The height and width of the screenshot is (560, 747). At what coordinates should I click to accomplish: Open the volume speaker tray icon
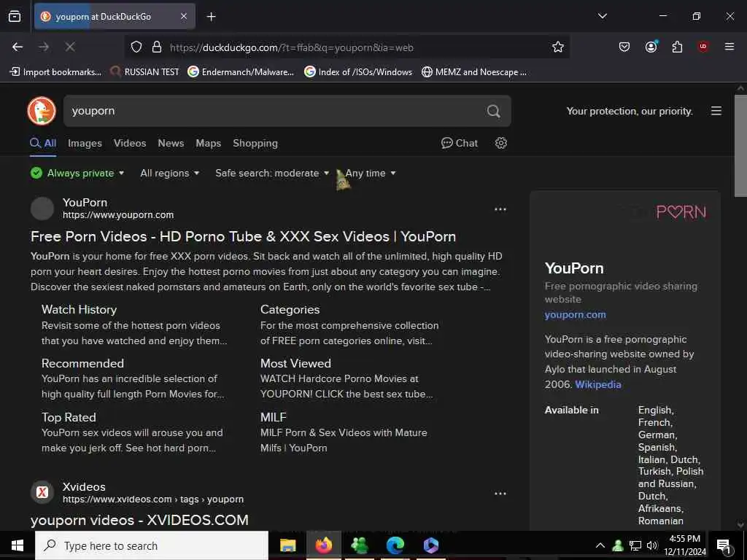pos(651,545)
